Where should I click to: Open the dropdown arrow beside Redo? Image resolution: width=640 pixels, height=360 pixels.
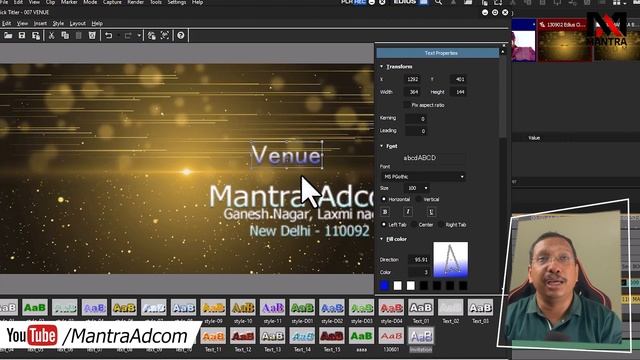click(139, 36)
